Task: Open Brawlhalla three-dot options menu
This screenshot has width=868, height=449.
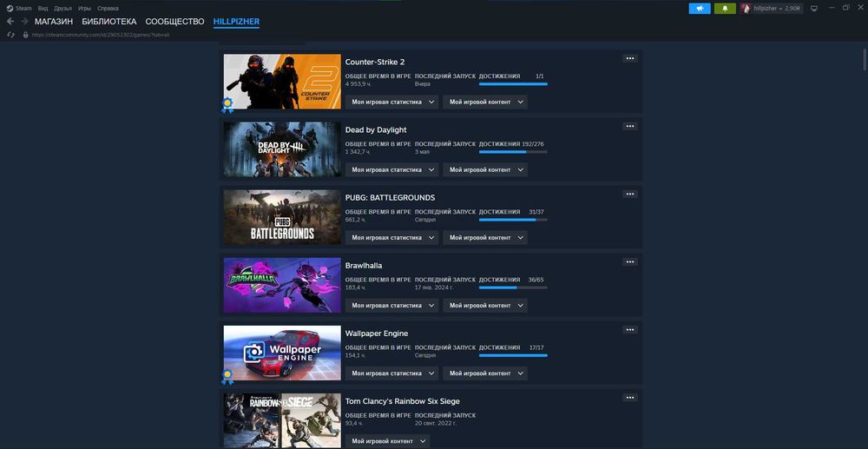Action: point(630,262)
